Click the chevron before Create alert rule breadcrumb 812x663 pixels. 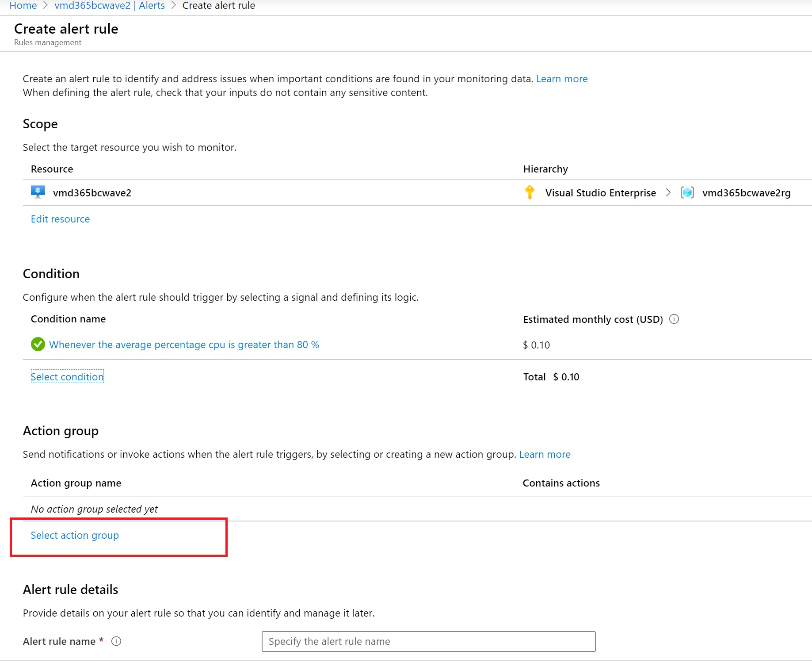click(x=173, y=5)
